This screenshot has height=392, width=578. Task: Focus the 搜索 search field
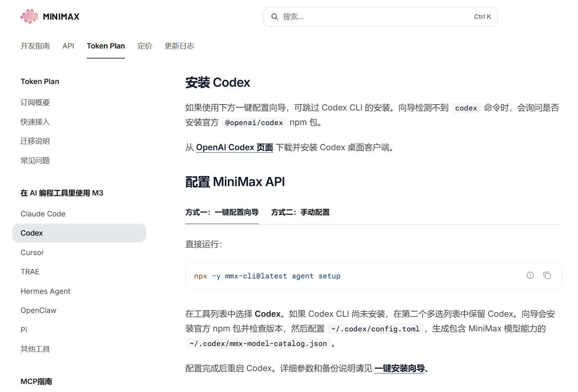click(380, 17)
